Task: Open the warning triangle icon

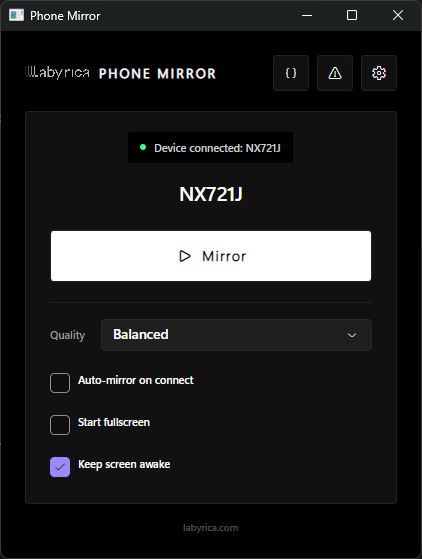Action: (x=335, y=73)
